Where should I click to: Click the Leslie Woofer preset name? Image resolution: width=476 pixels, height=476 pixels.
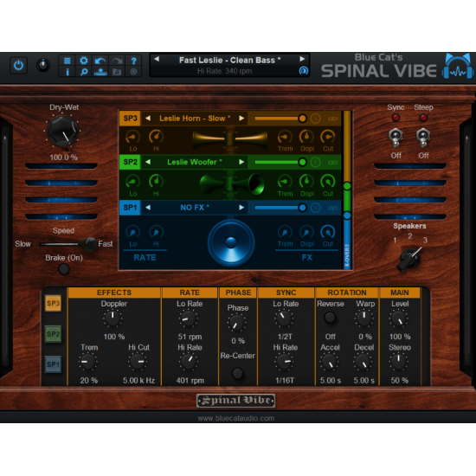point(195,162)
